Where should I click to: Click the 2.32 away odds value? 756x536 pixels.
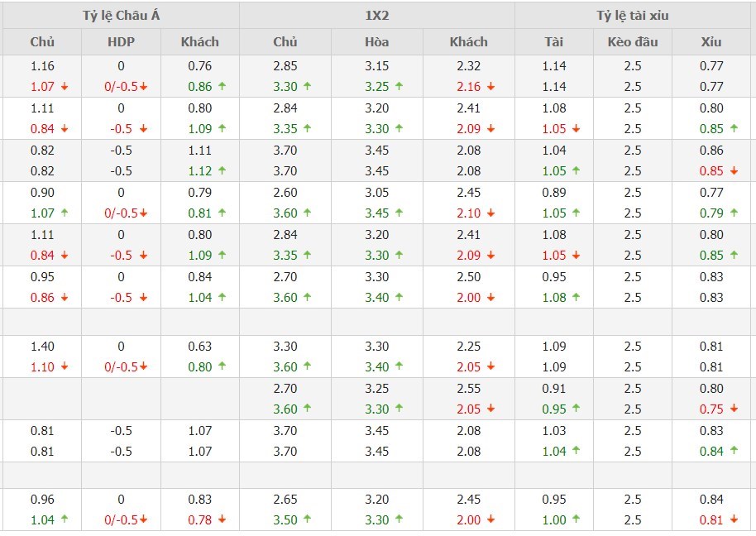pos(469,66)
